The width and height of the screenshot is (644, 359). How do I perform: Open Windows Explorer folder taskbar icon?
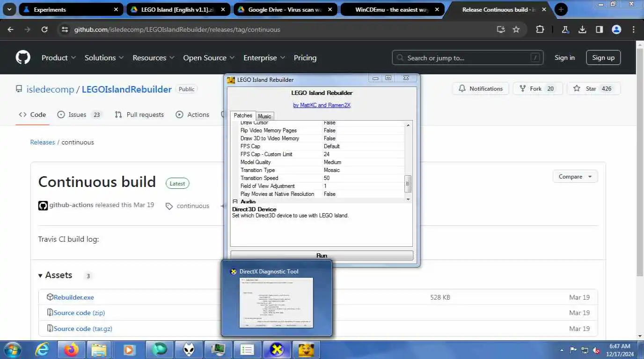coord(99,350)
